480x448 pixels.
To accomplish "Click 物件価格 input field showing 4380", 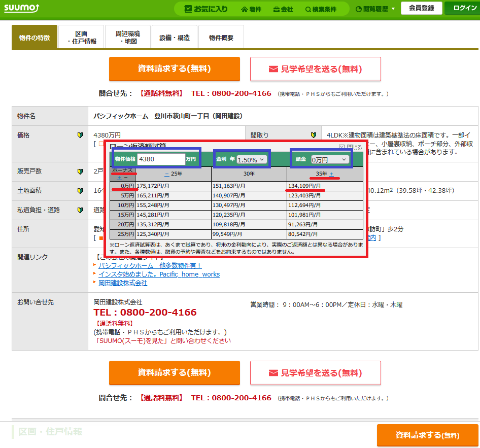I will tap(161, 159).
